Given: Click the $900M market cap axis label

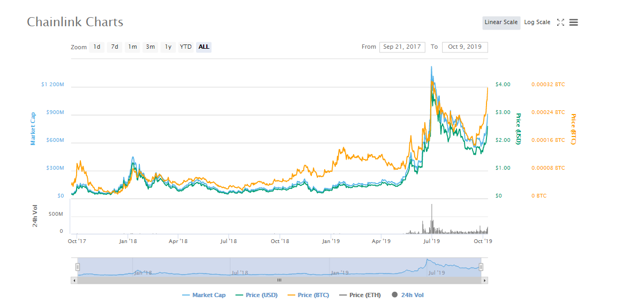Looking at the screenshot, I should [55, 112].
